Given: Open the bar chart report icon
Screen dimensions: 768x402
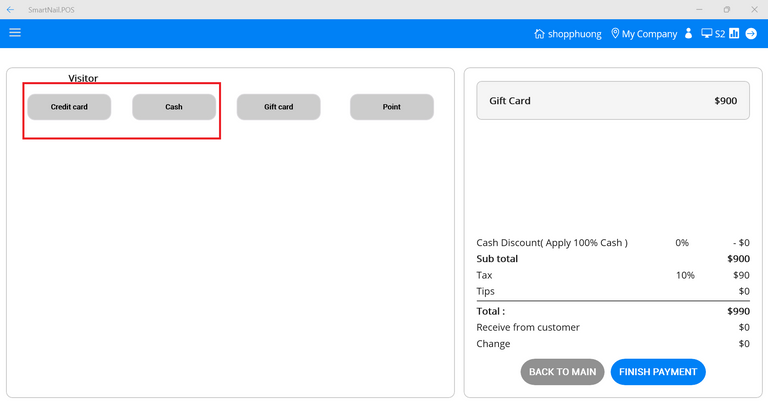Looking at the screenshot, I should click(734, 34).
